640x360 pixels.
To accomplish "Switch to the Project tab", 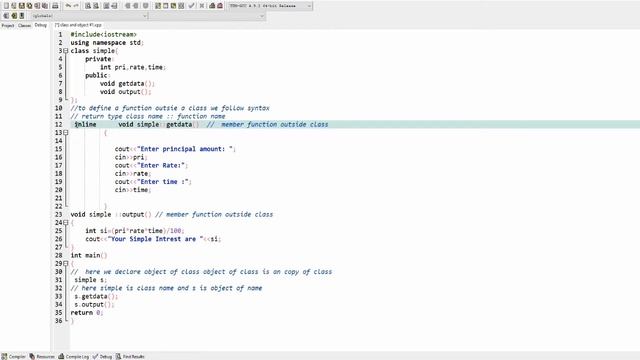I will (x=8, y=25).
